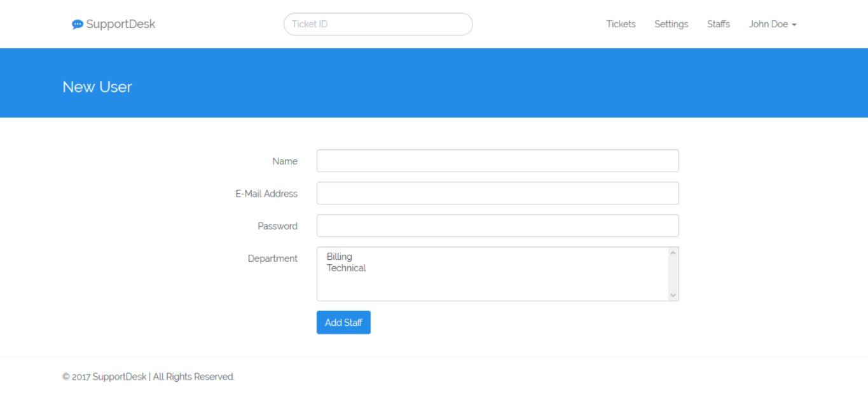Viewport: 868px width, 418px height.
Task: Click the caret arrow beside John Doe
Action: click(794, 25)
